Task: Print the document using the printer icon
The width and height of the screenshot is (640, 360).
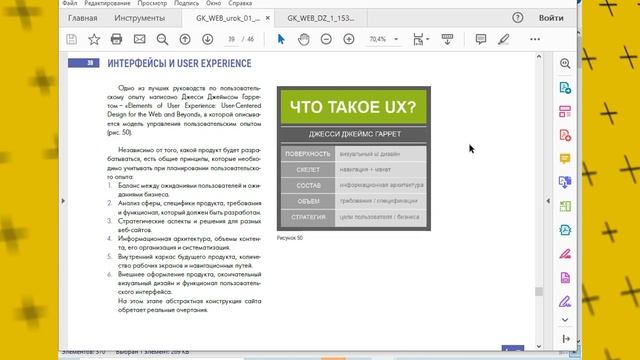Action: click(x=116, y=39)
